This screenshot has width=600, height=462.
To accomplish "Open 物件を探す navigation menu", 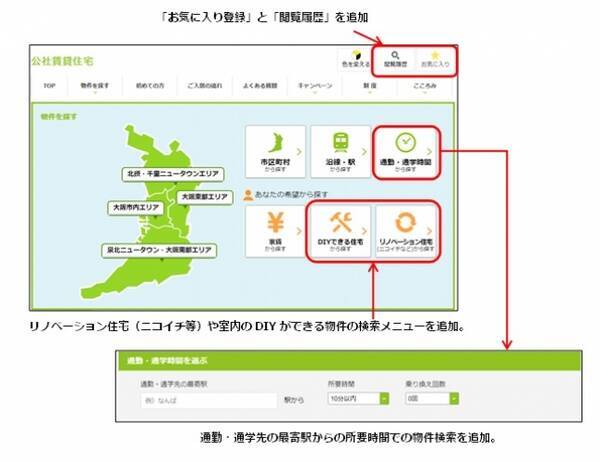I will (95, 86).
